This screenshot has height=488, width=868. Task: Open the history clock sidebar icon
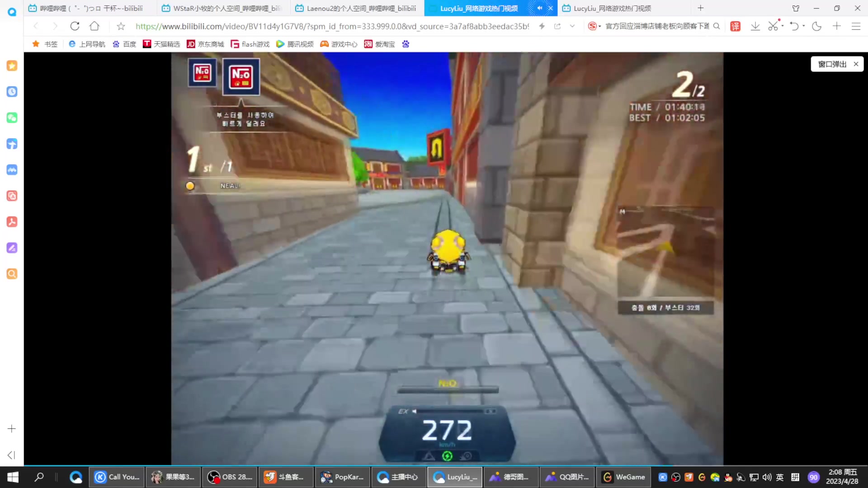pos(12,92)
